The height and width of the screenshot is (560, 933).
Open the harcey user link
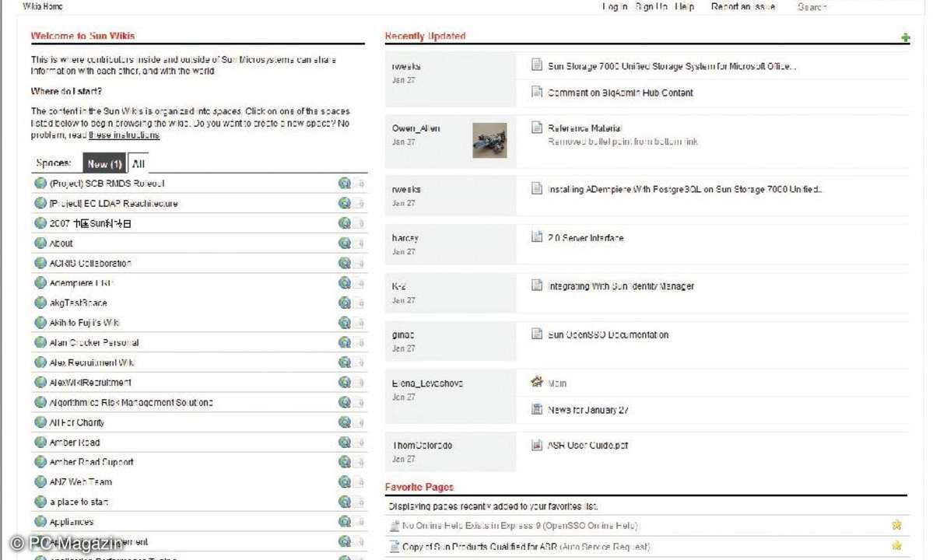tap(405, 238)
